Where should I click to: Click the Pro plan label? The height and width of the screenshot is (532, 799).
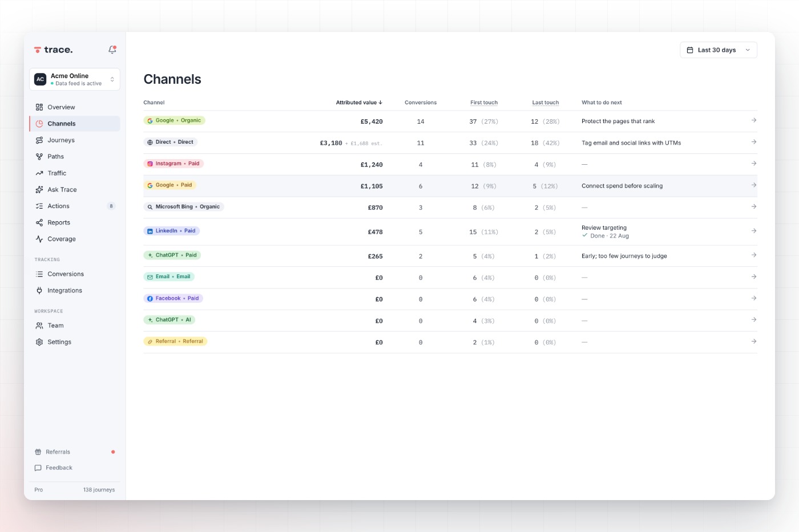(39, 490)
